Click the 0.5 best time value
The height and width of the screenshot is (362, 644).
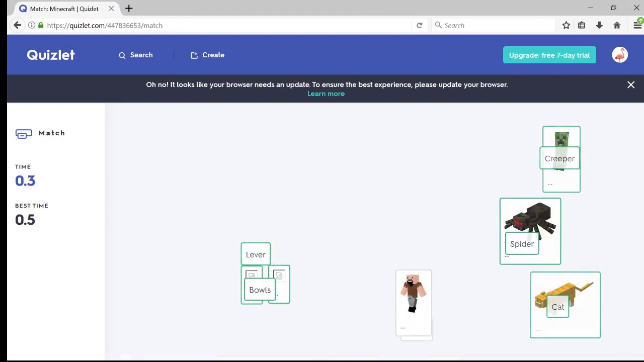point(25,220)
